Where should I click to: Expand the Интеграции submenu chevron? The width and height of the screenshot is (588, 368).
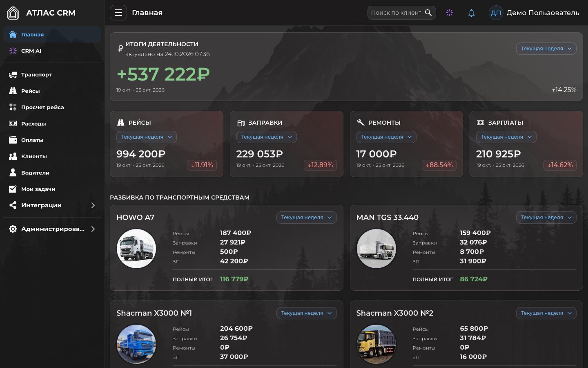coord(93,205)
